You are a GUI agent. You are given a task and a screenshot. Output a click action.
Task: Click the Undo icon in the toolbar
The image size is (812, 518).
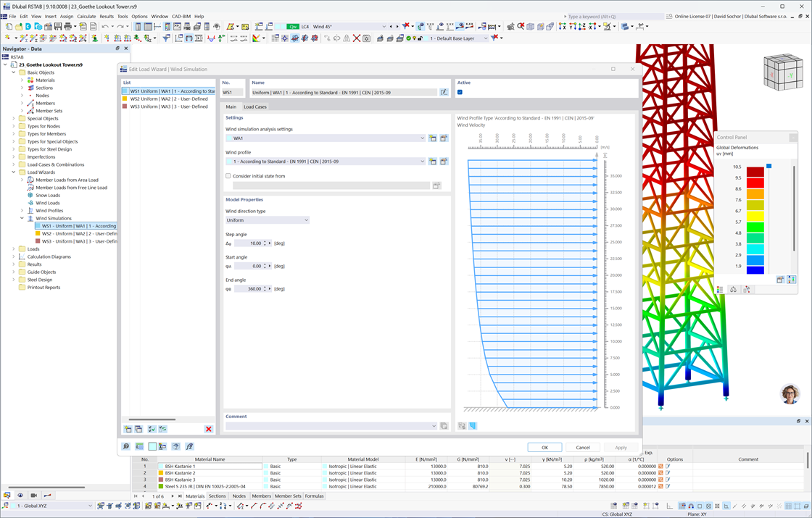pyautogui.click(x=104, y=25)
